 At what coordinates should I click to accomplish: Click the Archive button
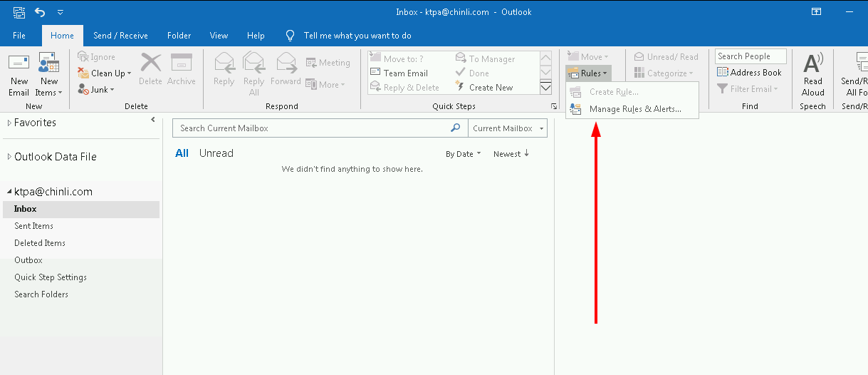click(182, 69)
